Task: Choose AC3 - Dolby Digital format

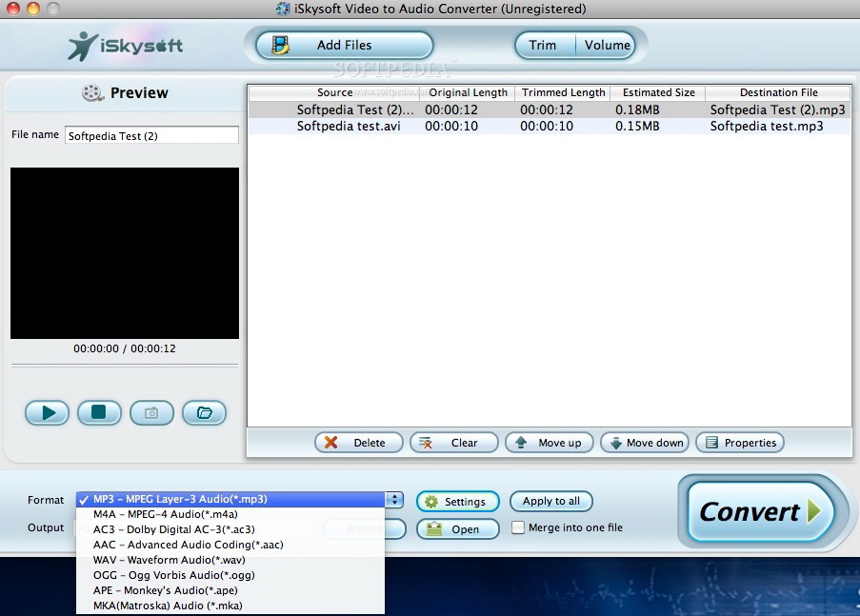Action: pyautogui.click(x=230, y=530)
